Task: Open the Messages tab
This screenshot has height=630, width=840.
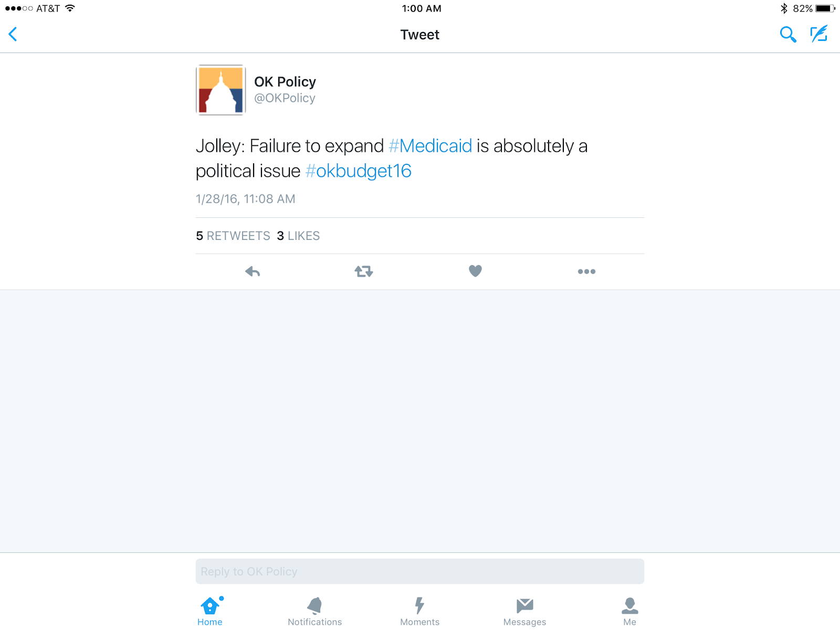Action: [524, 612]
